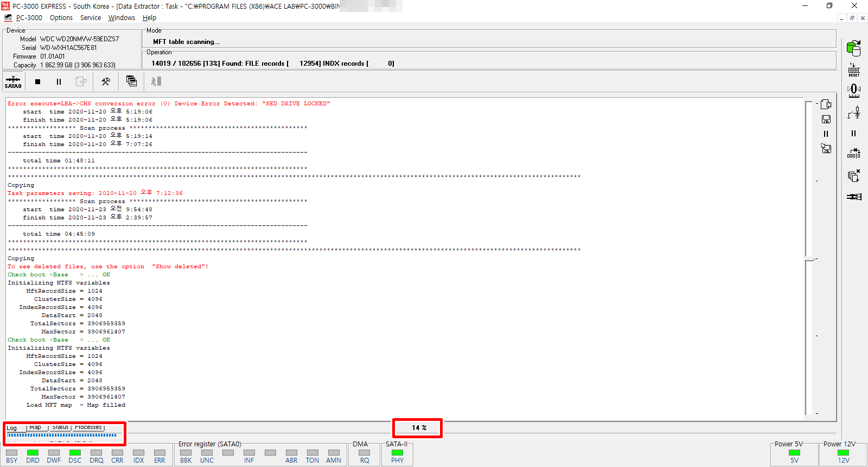
Task: Click the blue scan progress bar
Action: pos(62,435)
